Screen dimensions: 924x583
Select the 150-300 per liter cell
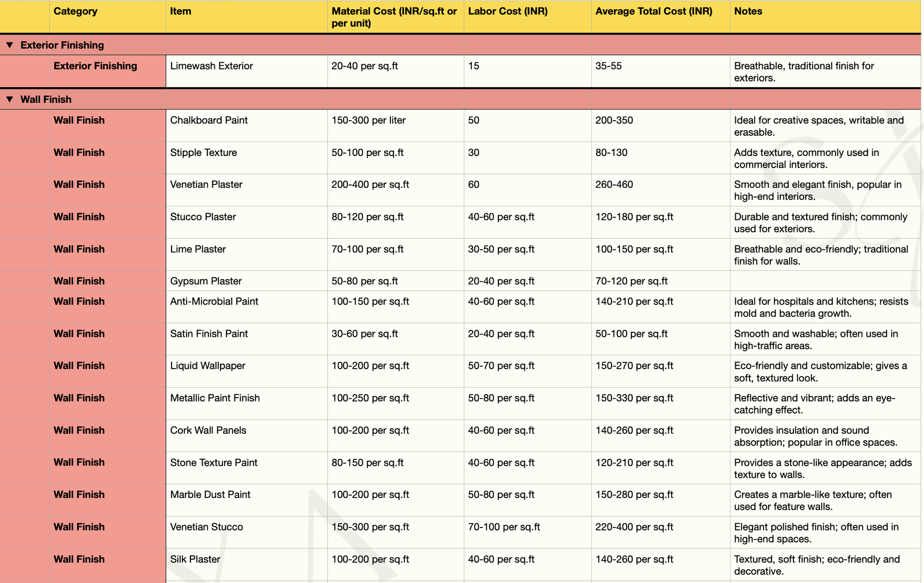click(x=368, y=121)
